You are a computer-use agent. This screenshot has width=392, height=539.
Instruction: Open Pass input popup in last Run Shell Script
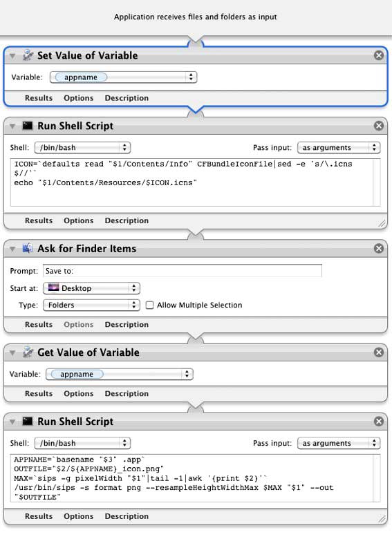point(338,443)
